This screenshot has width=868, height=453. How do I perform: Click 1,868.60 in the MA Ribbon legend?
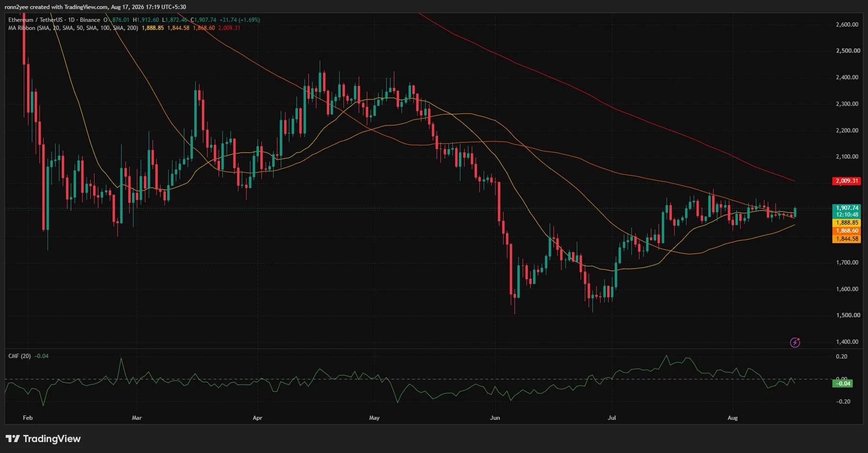pos(204,28)
